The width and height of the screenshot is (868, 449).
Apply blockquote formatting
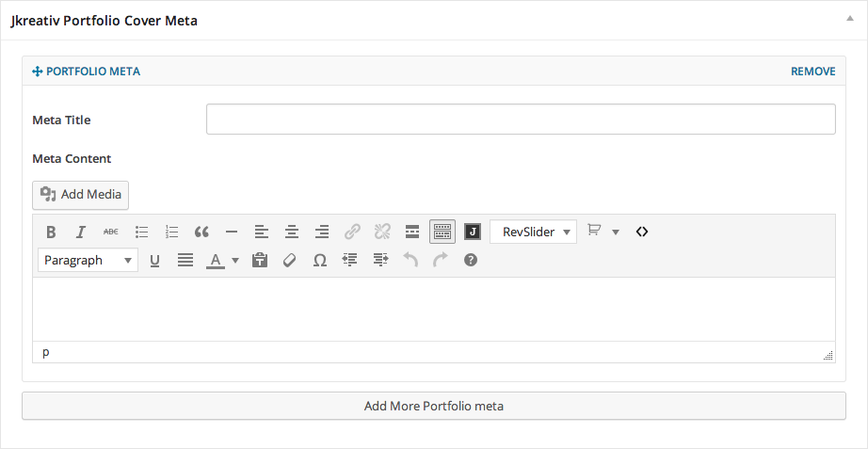(x=201, y=232)
